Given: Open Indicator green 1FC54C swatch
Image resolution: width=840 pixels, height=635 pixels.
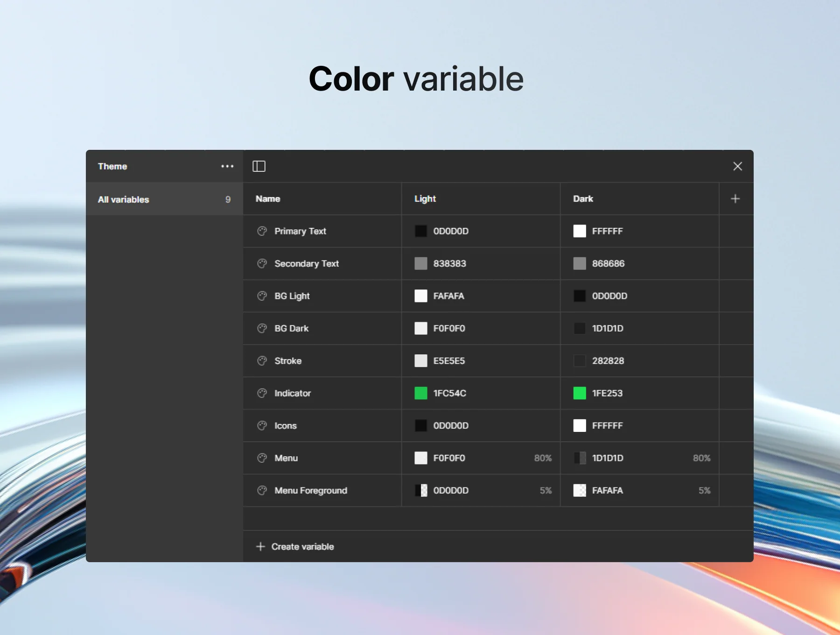Looking at the screenshot, I should click(421, 393).
